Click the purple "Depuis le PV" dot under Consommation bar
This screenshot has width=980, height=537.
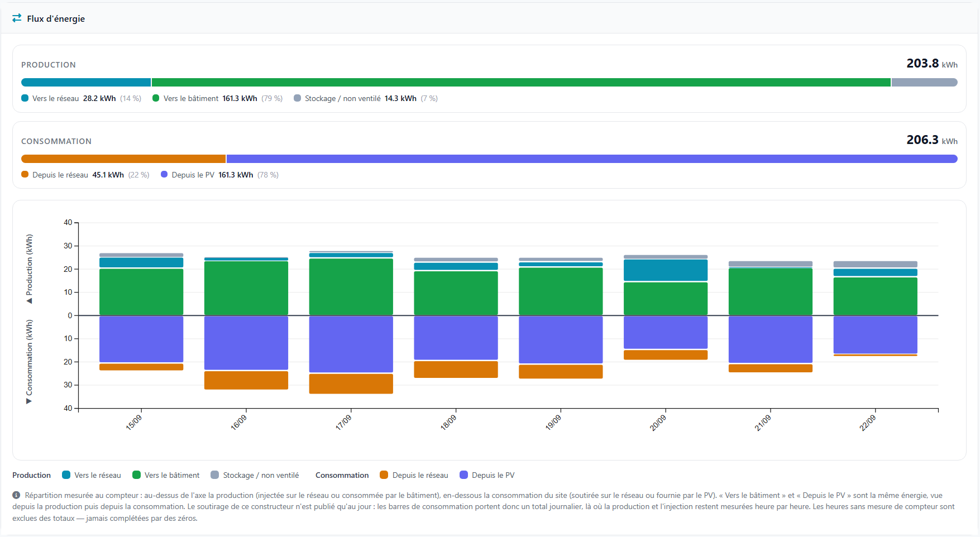click(x=164, y=174)
